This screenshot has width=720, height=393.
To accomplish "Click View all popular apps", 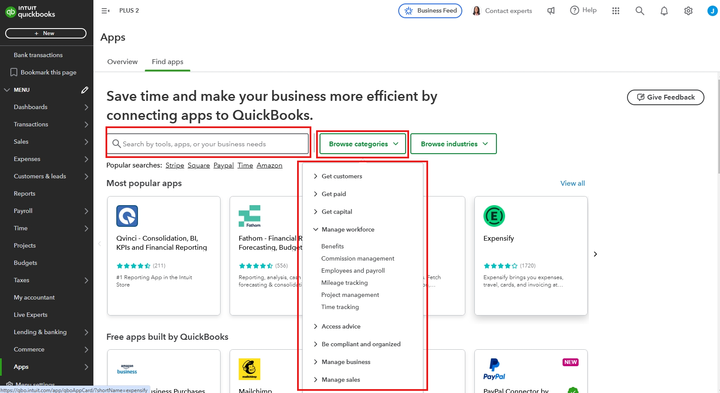I will 573,183.
